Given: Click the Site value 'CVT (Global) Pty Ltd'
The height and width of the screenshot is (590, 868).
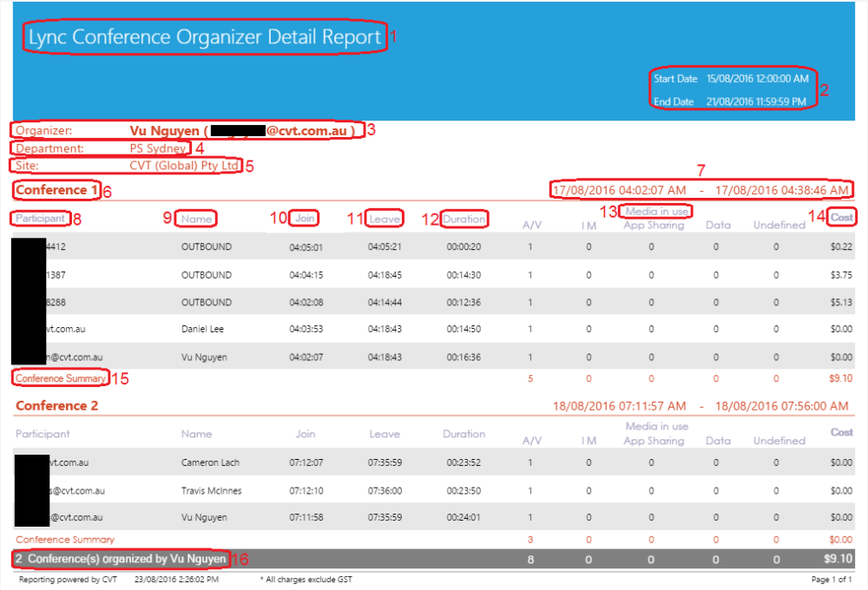Looking at the screenshot, I should click(x=184, y=166).
